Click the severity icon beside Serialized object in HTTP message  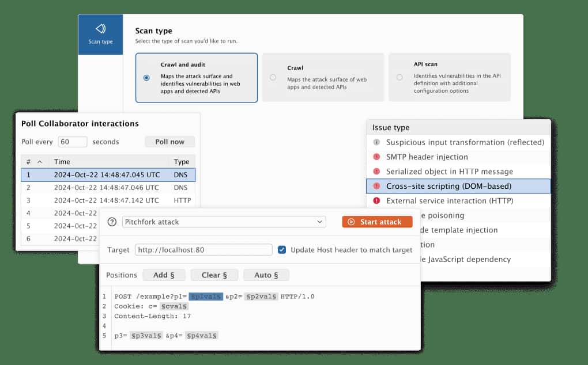click(375, 172)
